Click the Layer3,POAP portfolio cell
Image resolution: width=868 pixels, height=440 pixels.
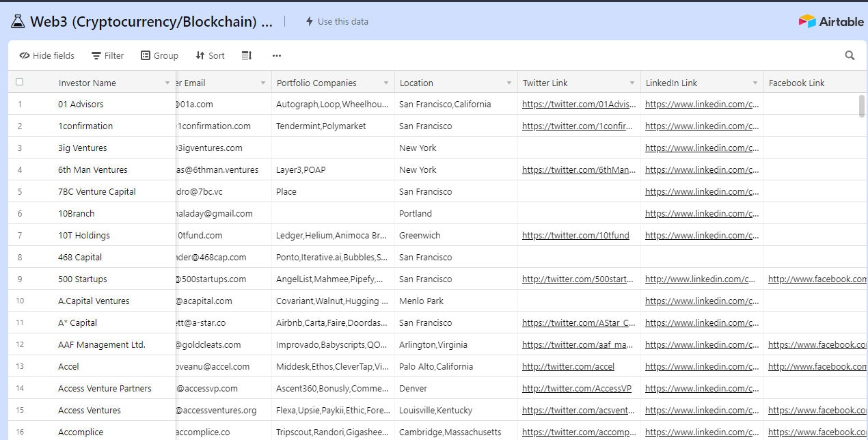333,170
